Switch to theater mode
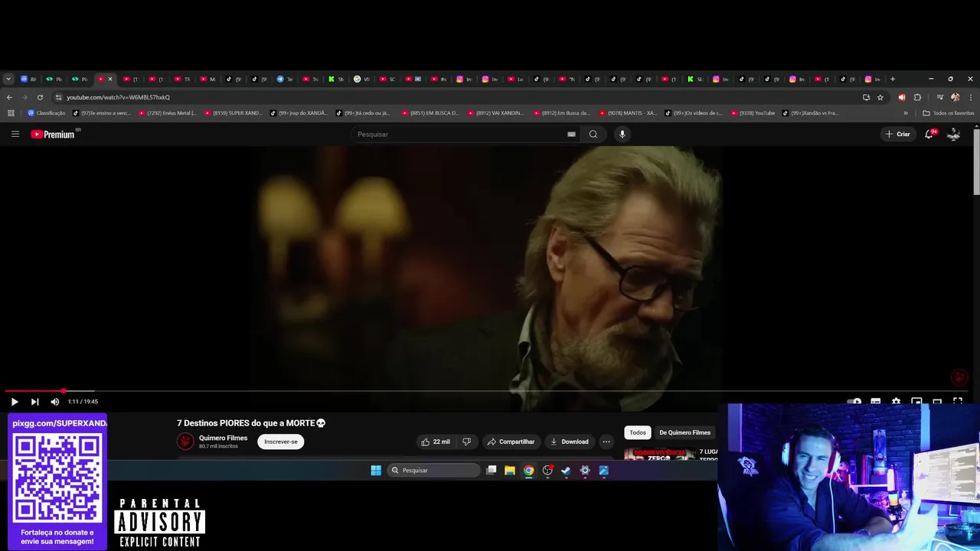 point(937,402)
